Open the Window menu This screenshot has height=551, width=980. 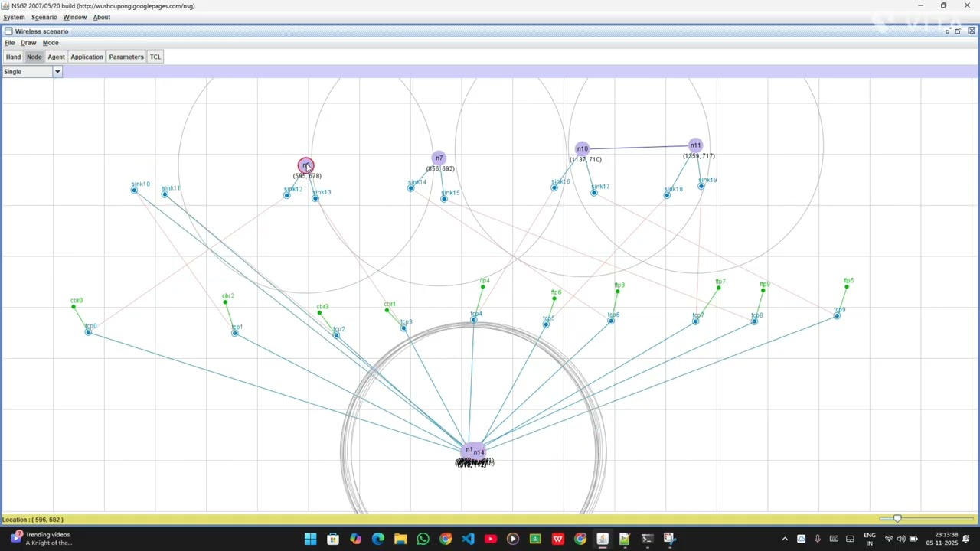coord(74,17)
